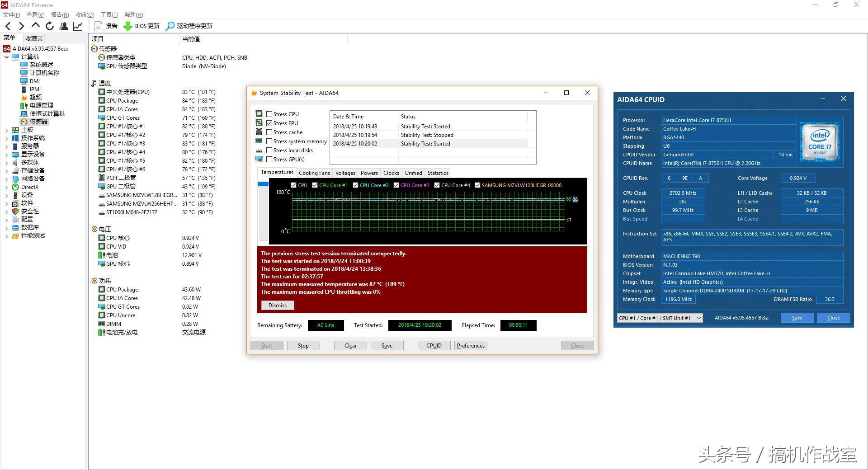This screenshot has height=470, width=868.
Task: Enable the Stress system memory checkbox
Action: tap(269, 141)
